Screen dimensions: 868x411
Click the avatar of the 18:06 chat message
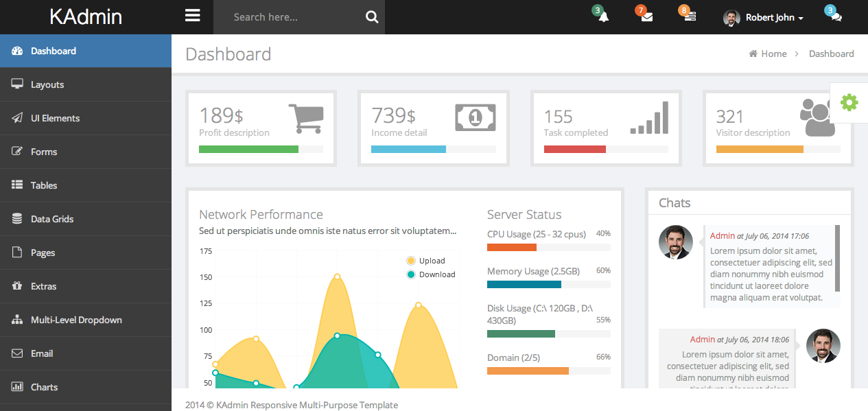[823, 346]
